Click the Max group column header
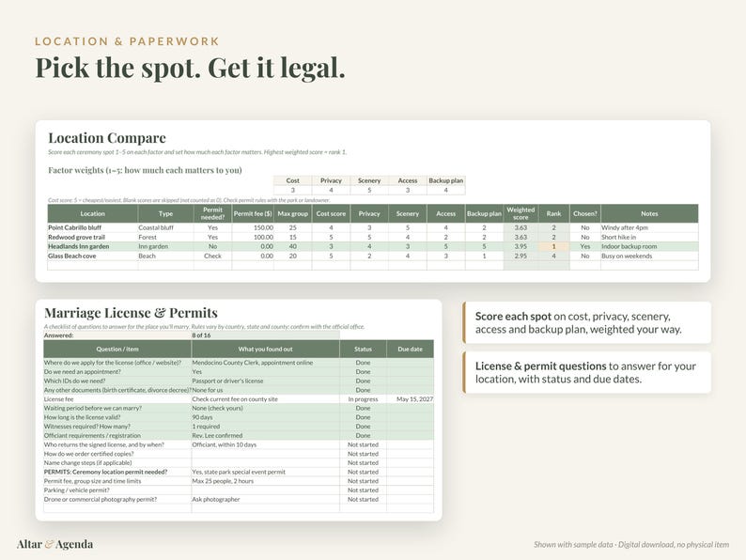The image size is (746, 560). (x=292, y=213)
